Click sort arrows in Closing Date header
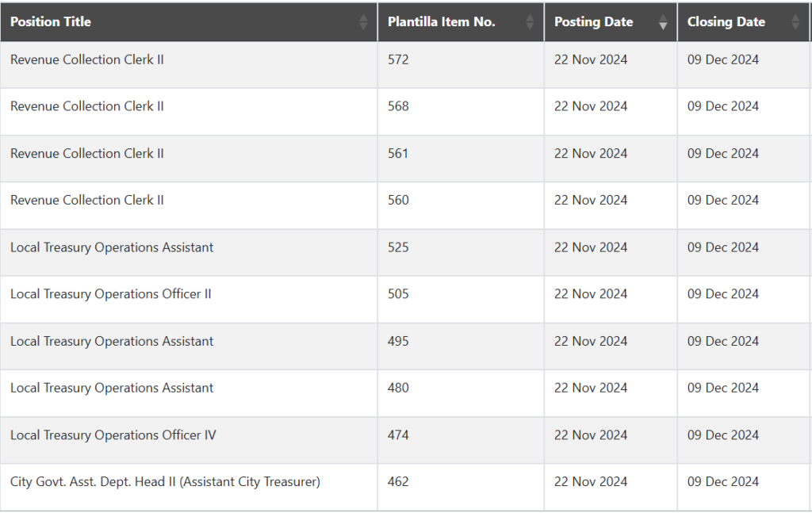 click(x=795, y=22)
